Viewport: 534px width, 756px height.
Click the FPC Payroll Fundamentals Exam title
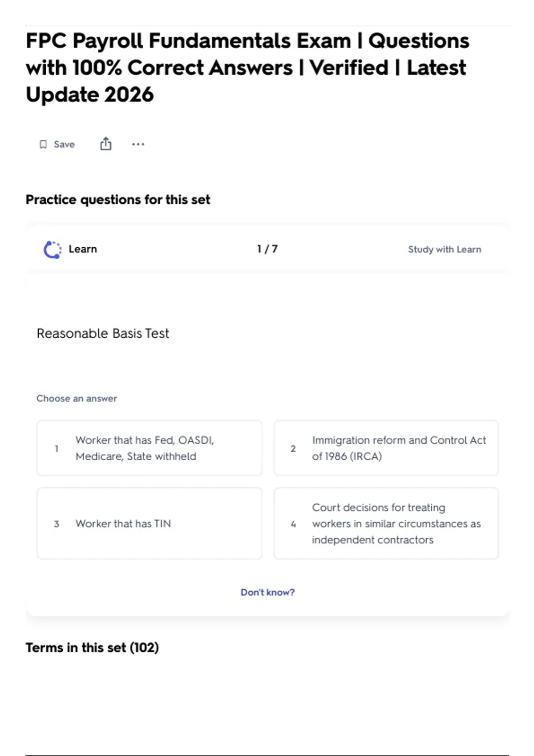[x=247, y=68]
